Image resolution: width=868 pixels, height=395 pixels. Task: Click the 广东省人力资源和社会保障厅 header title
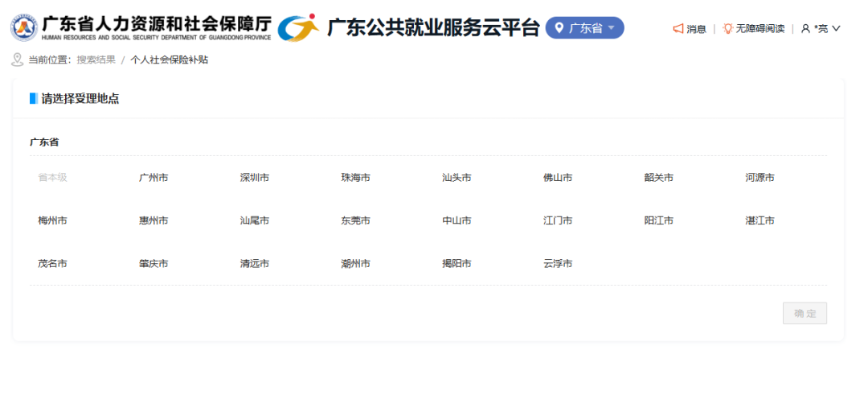tap(157, 24)
